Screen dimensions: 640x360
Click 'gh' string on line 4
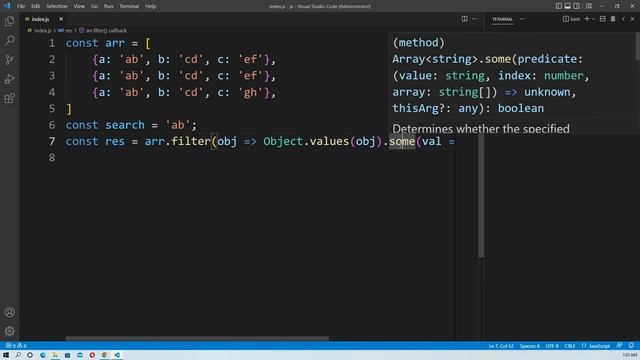tap(251, 92)
